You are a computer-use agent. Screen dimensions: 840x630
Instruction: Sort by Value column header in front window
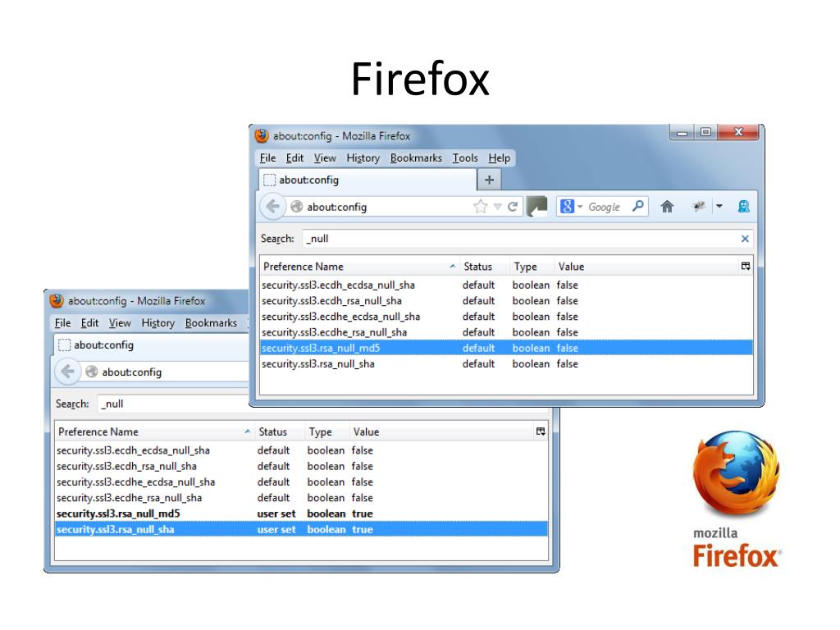646,267
